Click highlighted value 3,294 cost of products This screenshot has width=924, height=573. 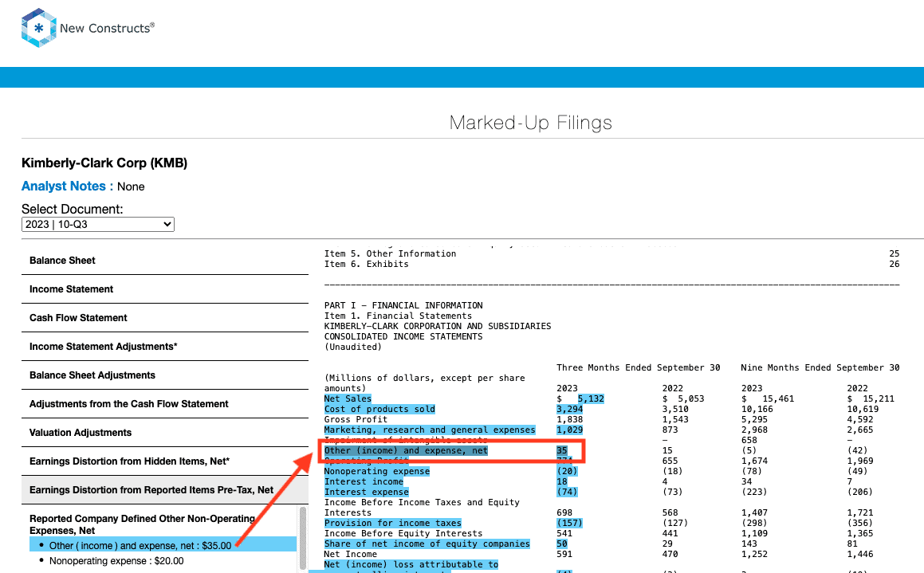(570, 410)
